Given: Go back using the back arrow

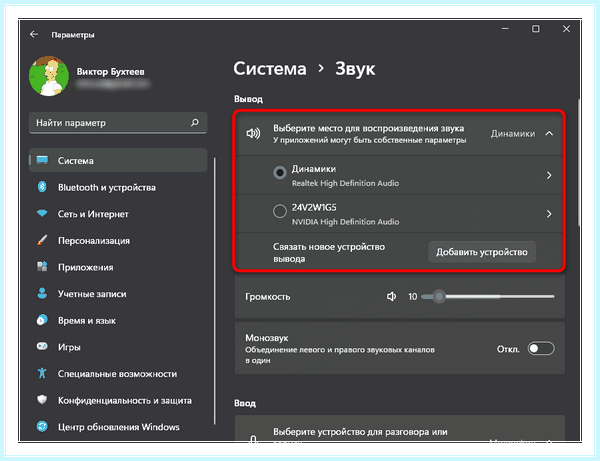Looking at the screenshot, I should (x=34, y=34).
